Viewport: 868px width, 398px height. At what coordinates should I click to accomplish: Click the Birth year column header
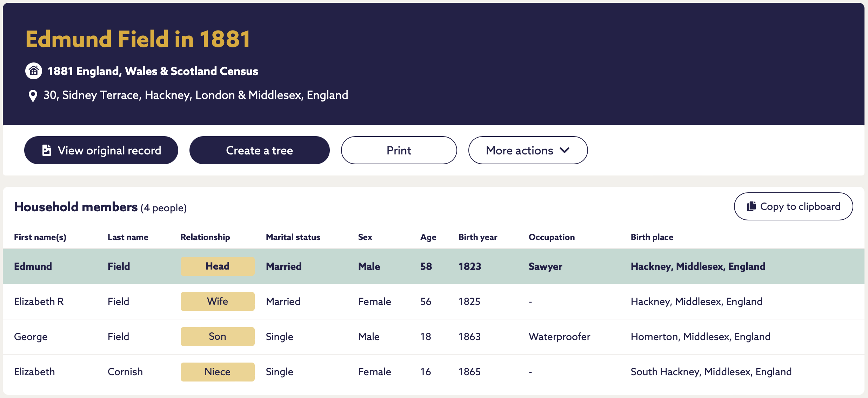478,237
